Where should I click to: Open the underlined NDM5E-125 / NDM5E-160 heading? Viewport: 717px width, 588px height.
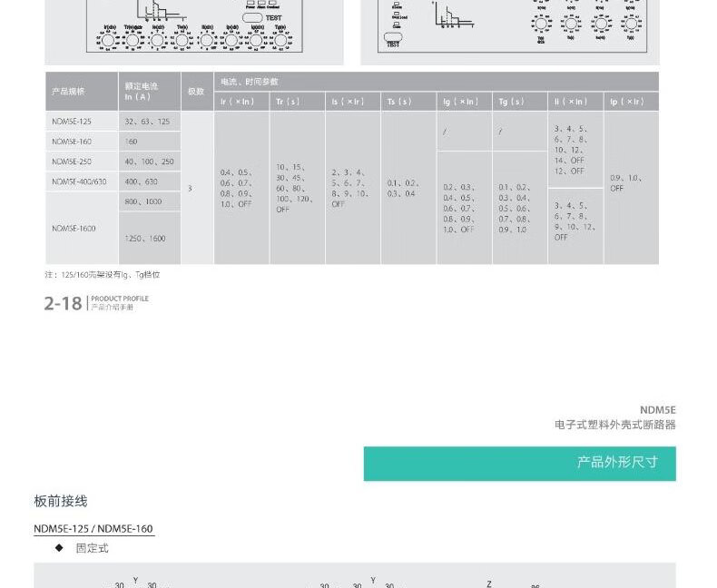93,529
